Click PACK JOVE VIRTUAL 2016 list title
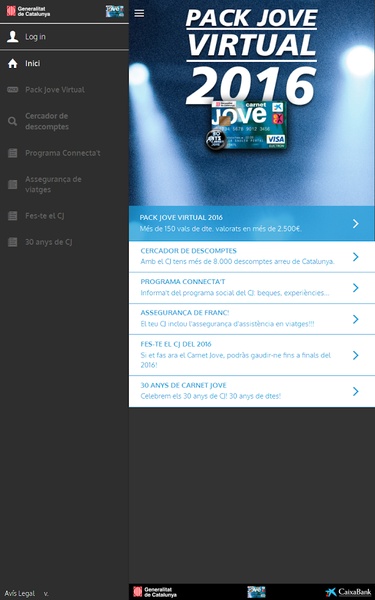This screenshot has width=375, height=600. 181,217
